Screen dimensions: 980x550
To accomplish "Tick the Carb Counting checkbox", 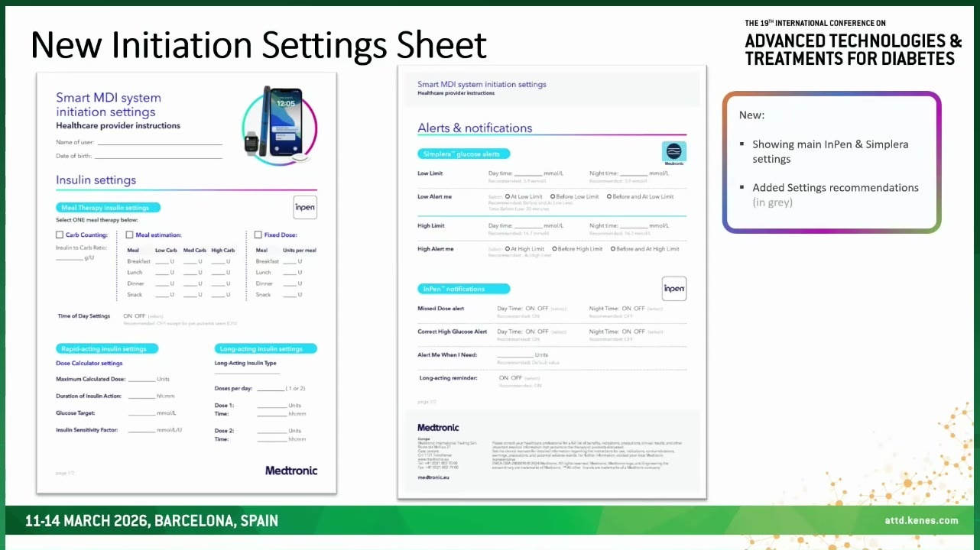I will tap(60, 235).
